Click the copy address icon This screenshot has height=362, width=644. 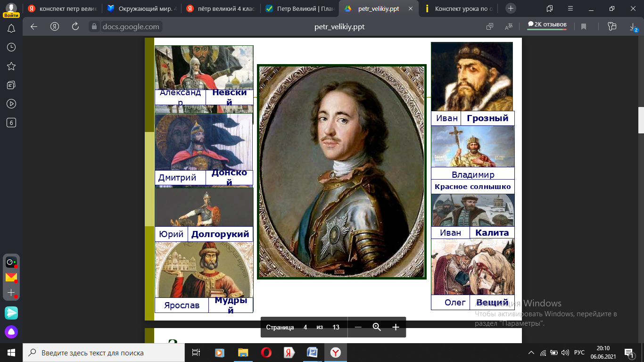490,27
